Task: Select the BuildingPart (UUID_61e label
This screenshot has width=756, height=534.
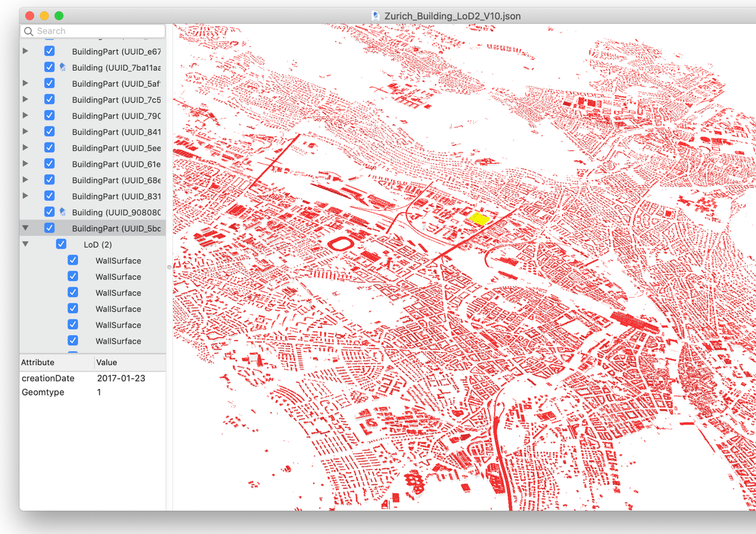Action: pos(117,164)
